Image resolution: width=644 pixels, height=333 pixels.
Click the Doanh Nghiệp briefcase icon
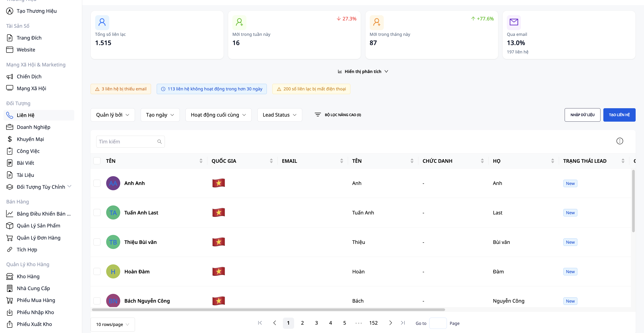tap(10, 127)
